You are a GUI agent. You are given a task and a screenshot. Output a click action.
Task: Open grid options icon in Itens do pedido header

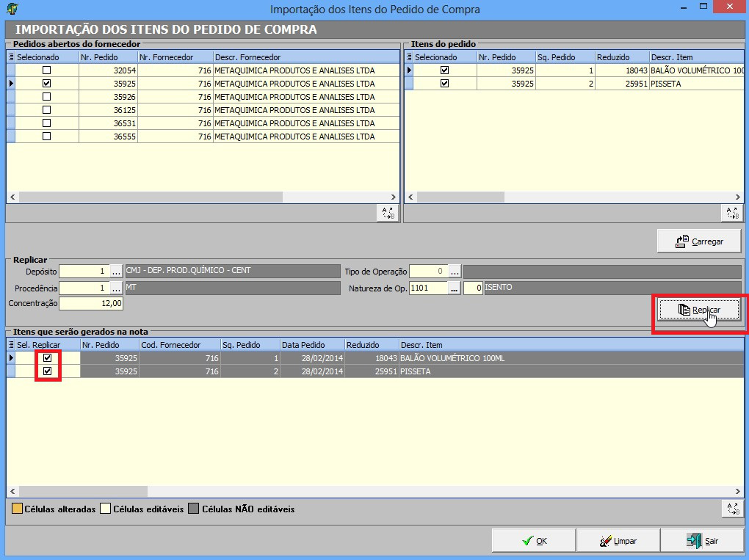point(409,57)
